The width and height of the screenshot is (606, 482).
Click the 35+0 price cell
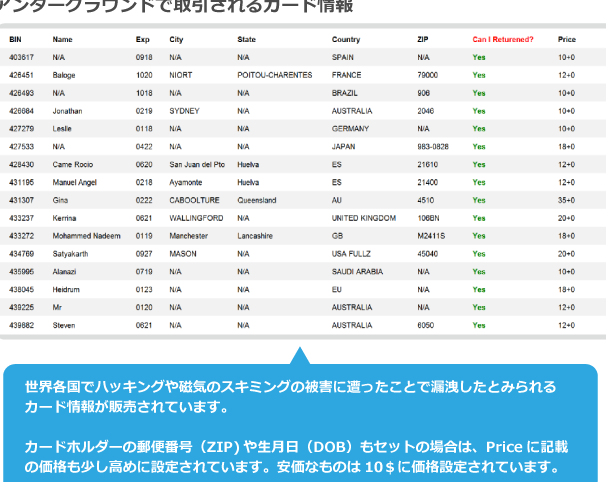pyautogui.click(x=566, y=200)
